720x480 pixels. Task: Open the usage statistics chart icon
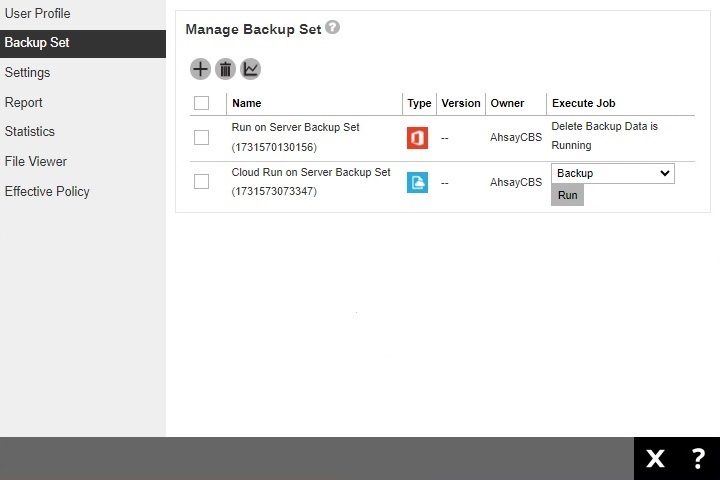(x=250, y=69)
